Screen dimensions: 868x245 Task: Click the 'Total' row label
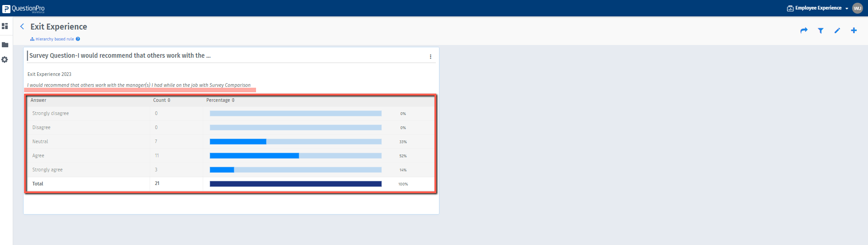coord(38,184)
